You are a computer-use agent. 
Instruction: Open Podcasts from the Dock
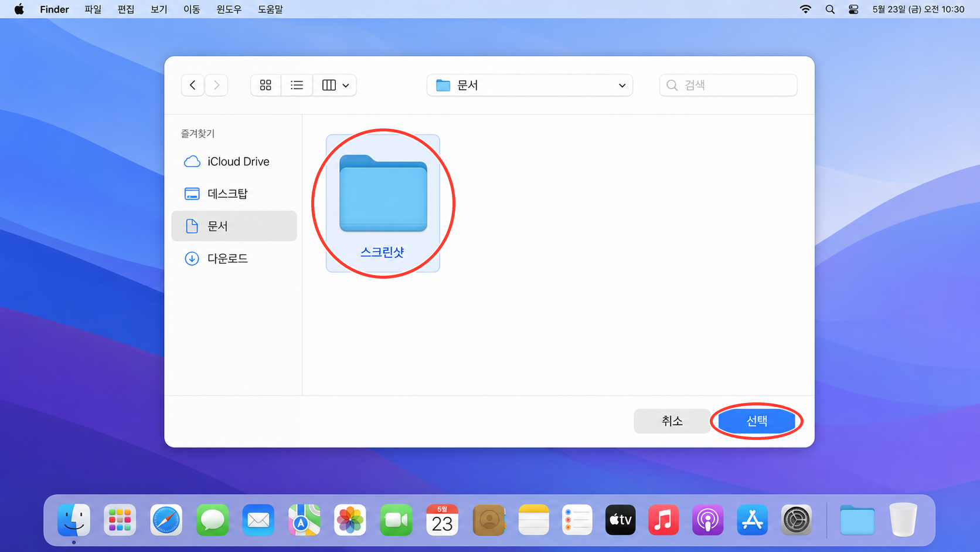[707, 520]
